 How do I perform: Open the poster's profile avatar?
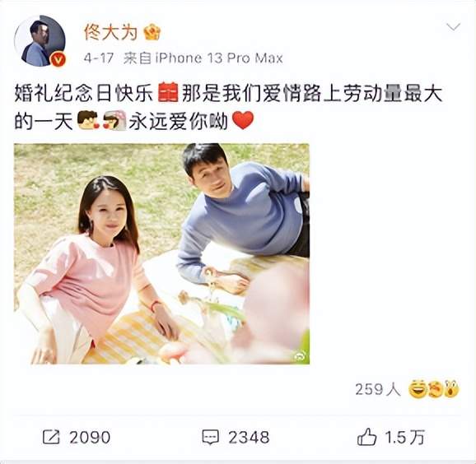tap(40, 40)
